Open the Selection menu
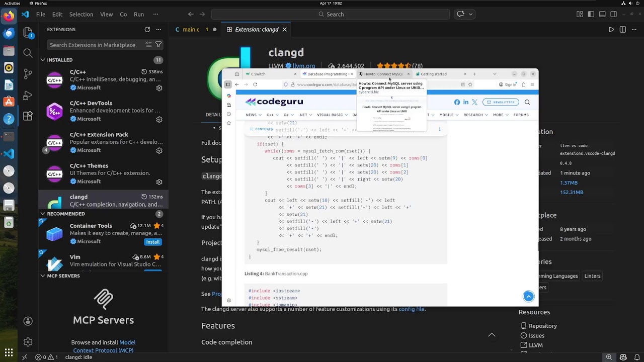This screenshot has width=644, height=362. pyautogui.click(x=81, y=14)
